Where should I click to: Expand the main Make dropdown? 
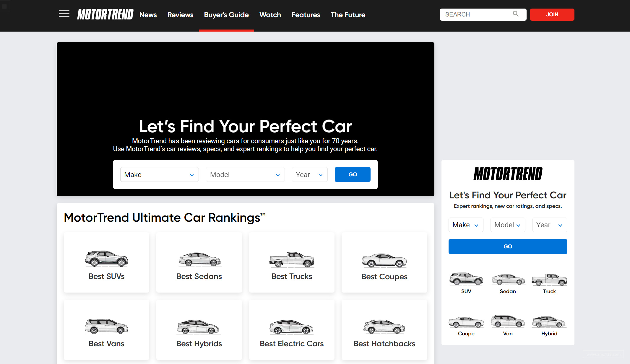click(159, 174)
